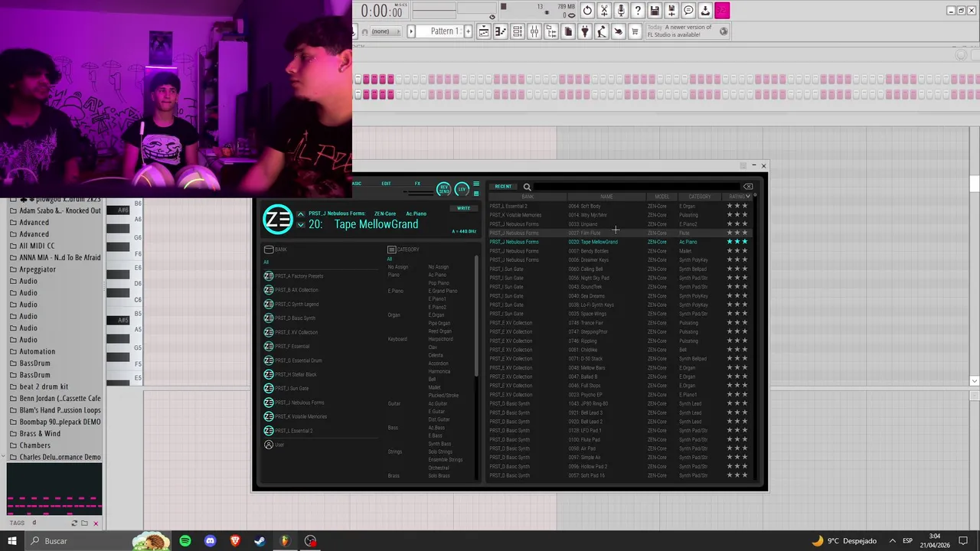Toggle the first step of the bottom sequencer row

click(x=358, y=94)
